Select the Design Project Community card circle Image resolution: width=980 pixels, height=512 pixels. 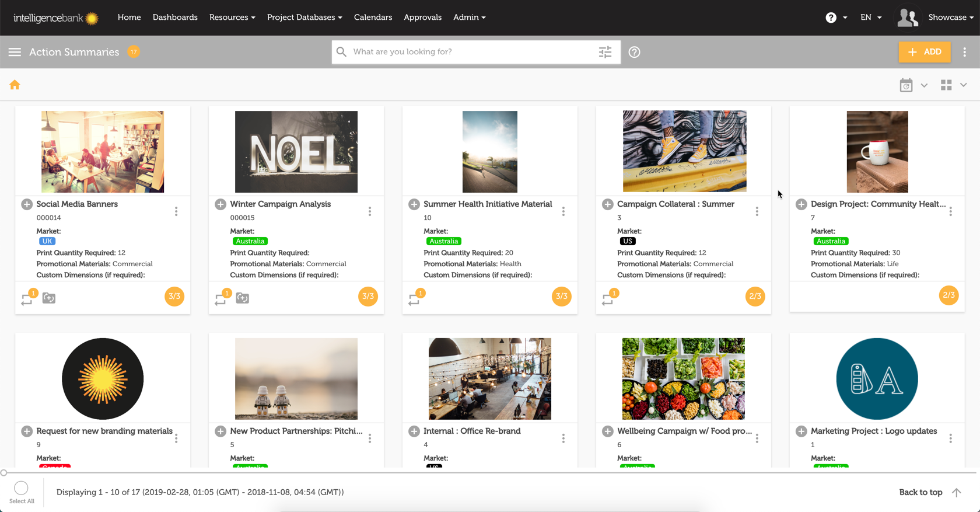tap(801, 204)
